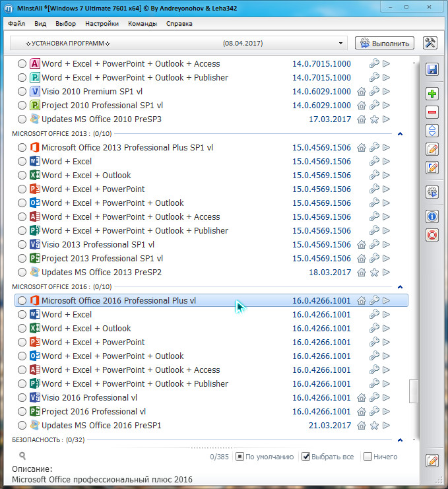Click the scrollbar down arrow

(414, 440)
